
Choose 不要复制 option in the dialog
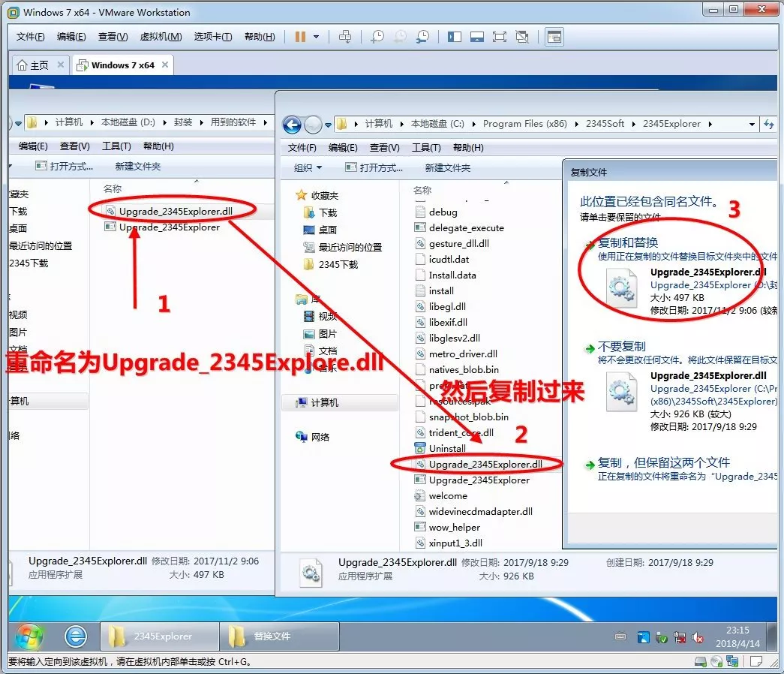click(x=621, y=347)
